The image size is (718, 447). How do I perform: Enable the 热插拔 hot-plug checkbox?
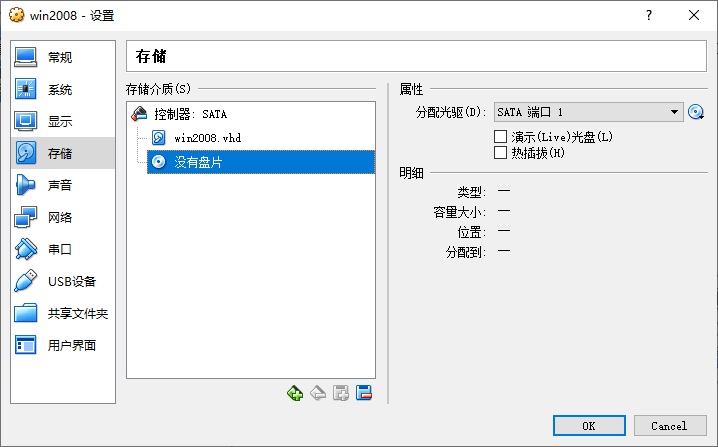click(x=500, y=153)
